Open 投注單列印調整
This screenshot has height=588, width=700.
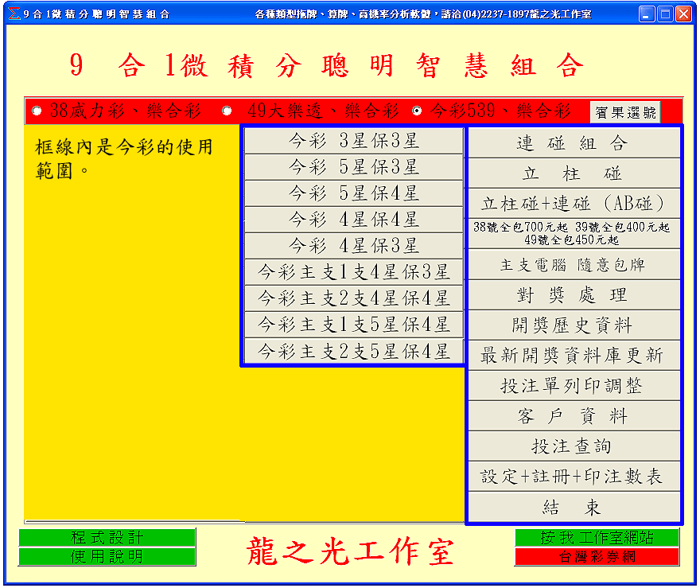click(x=574, y=386)
